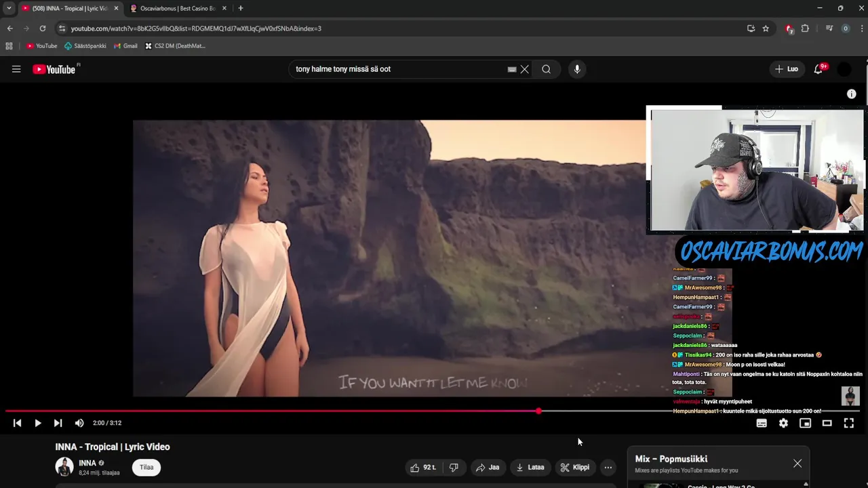Open INNA channel avatar

(x=64, y=467)
